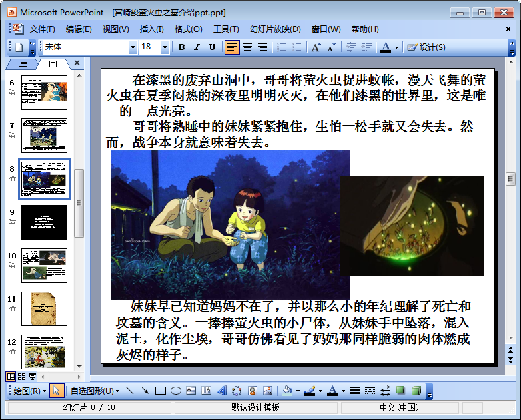521x420 pixels.
Task: Open fill color dropdown arrow
Action: tap(298, 391)
